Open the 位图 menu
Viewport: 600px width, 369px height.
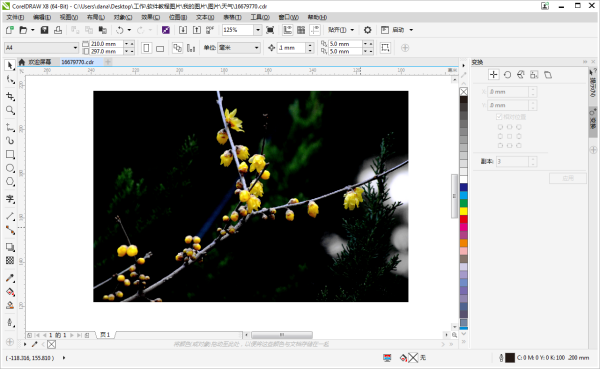[x=178, y=17]
